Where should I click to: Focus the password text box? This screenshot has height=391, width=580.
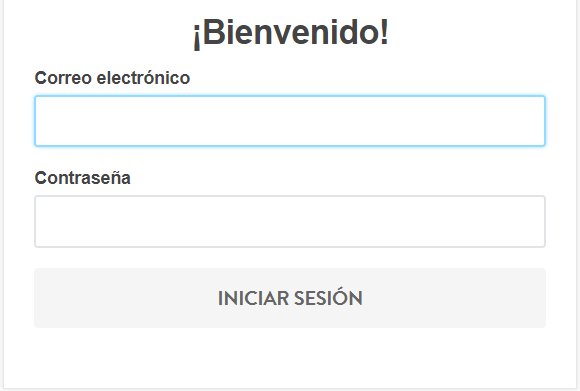click(x=290, y=221)
